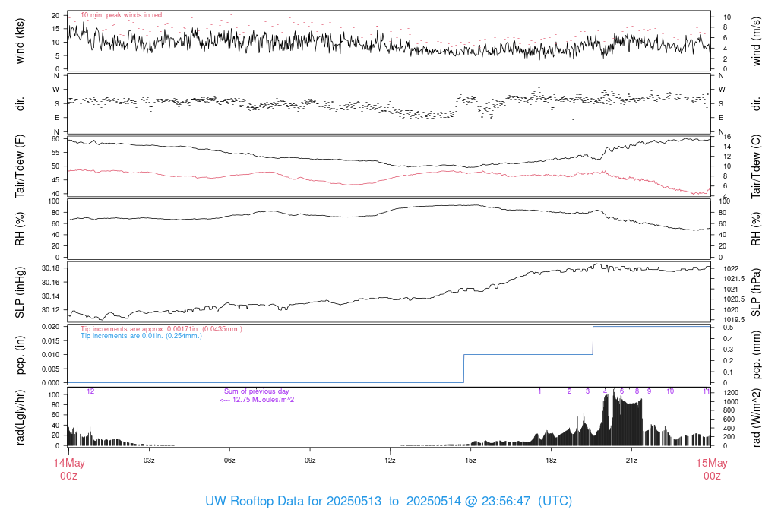The width and height of the screenshot is (778, 532).
Task: Click the 'SLP (hPa)' right axis label
Action: (x=756, y=293)
